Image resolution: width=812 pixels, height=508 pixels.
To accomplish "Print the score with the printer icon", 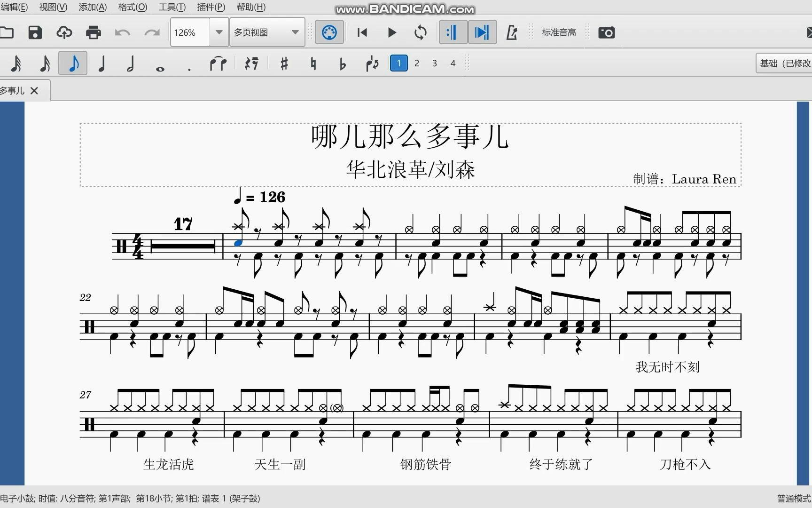I will click(x=94, y=32).
